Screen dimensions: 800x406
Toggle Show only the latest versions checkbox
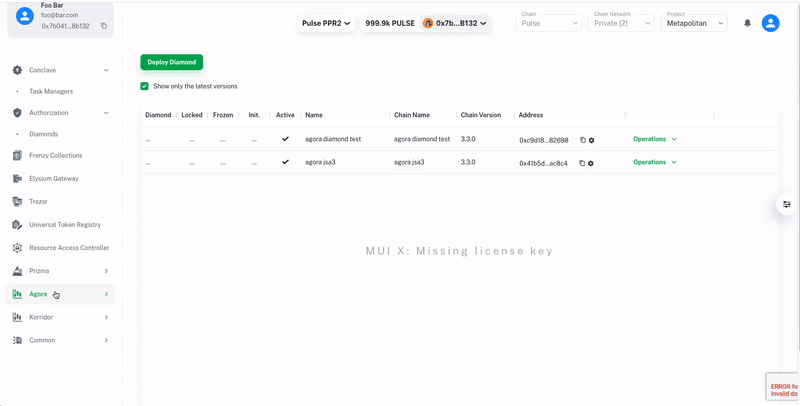145,86
